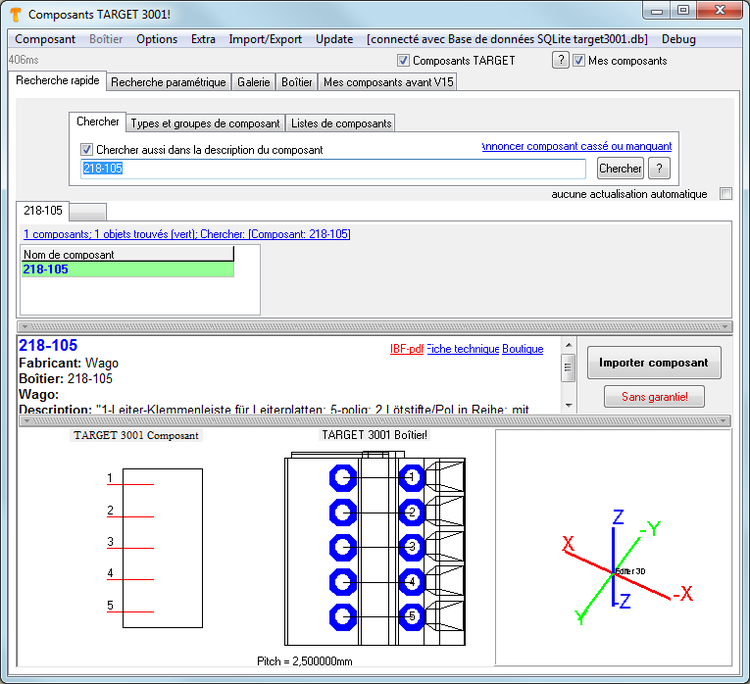Open the Import/Export menu
750x684 pixels.
265,39
